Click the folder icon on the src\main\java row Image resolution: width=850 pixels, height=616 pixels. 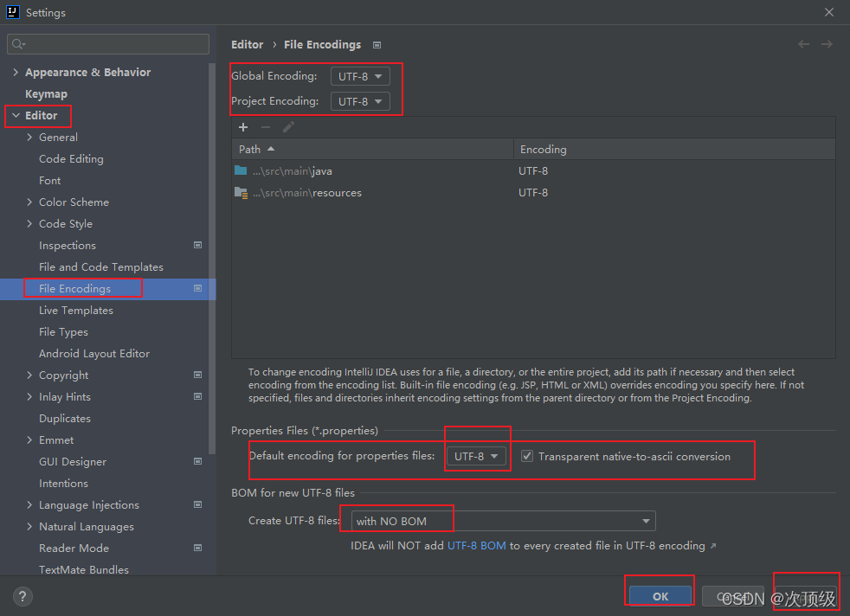(x=240, y=170)
